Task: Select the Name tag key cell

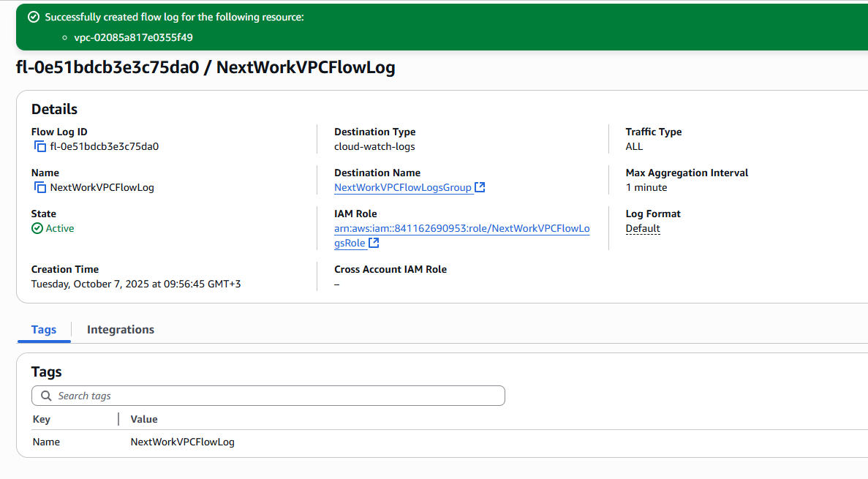Action: 46,442
